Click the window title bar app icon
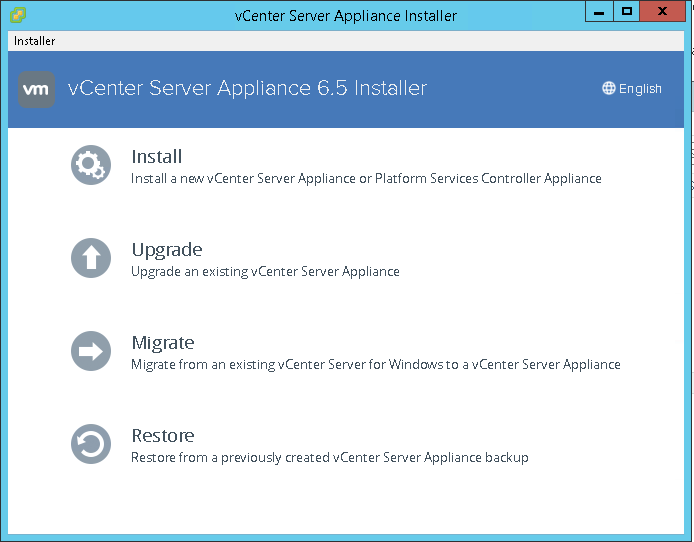Image resolution: width=694 pixels, height=542 pixels. pyautogui.click(x=17, y=15)
